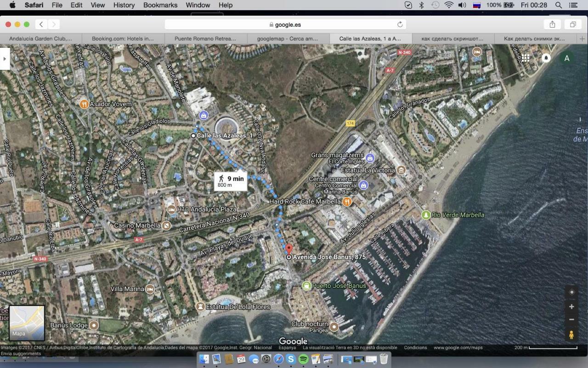
Task: Click the H10 Andalucía Plaza hotel marker
Action: tap(172, 210)
